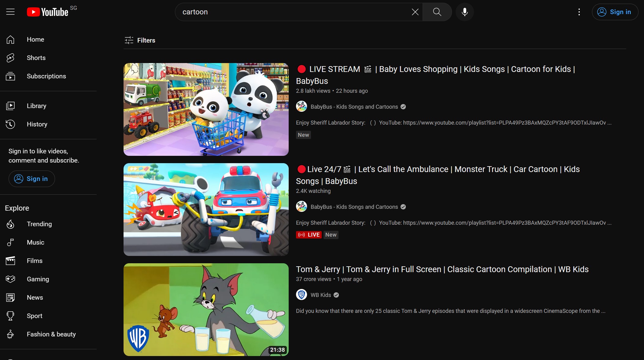
Task: Click the sidebar Sign in button
Action: 32,179
